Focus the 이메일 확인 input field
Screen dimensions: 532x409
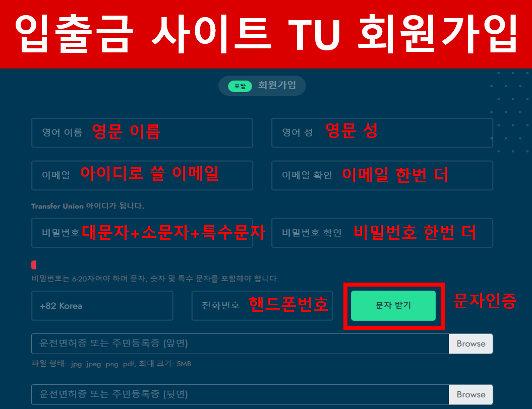(x=382, y=175)
